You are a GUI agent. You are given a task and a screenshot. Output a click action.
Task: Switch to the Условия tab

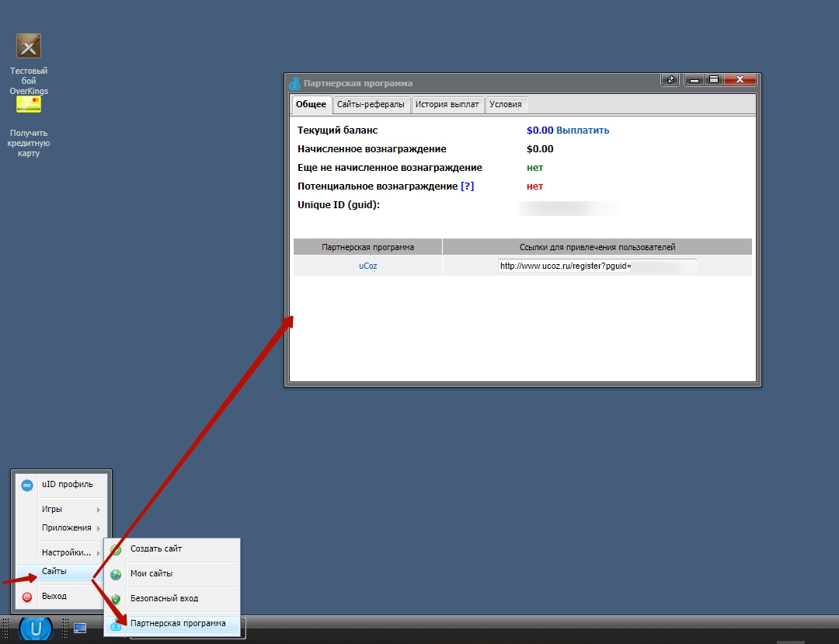[506, 105]
